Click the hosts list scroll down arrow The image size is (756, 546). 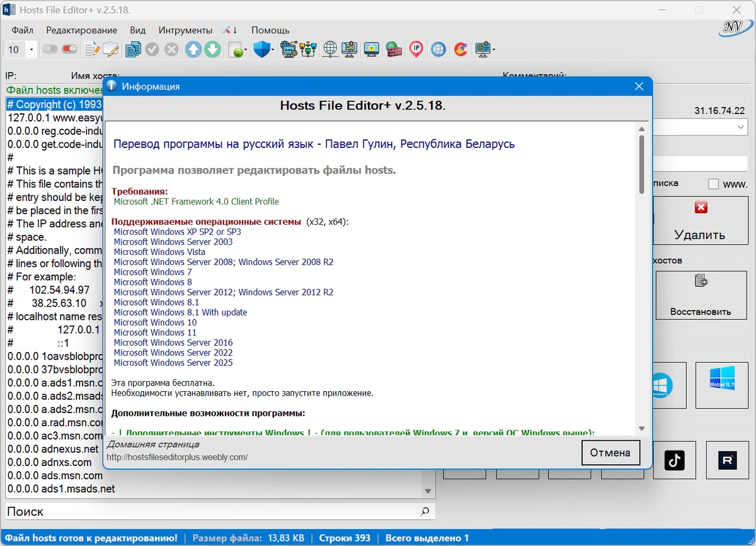coord(428,491)
